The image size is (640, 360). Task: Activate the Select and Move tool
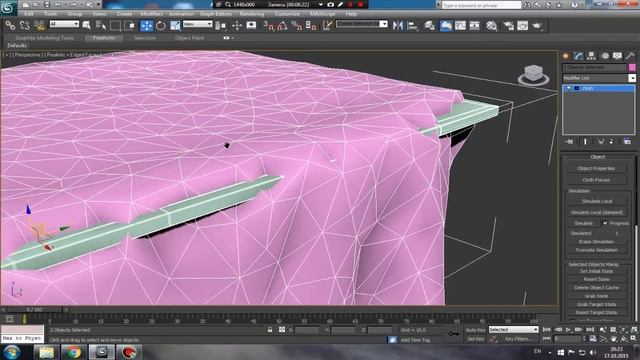(x=146, y=26)
